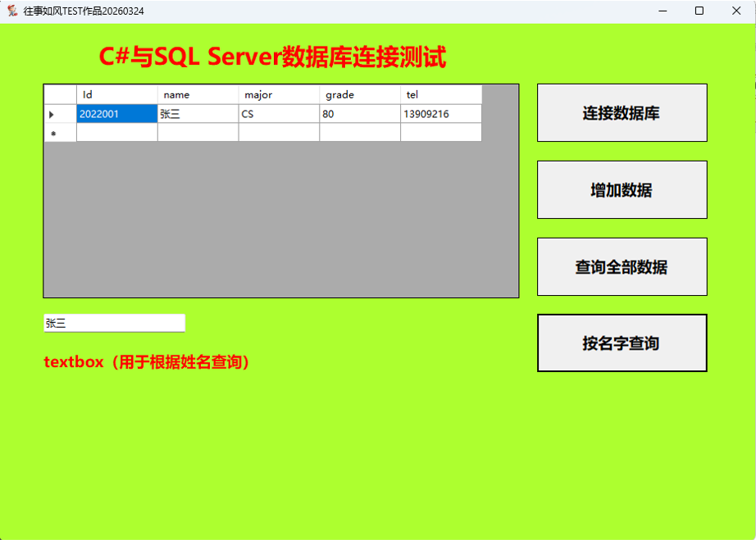Click the major column header
Screen dimensions: 756x540
pos(279,95)
